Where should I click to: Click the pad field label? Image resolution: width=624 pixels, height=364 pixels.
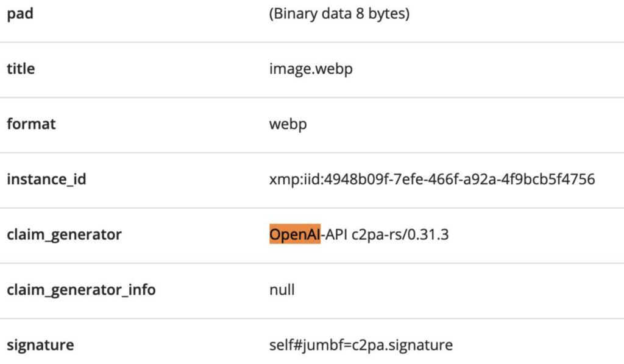coord(19,14)
